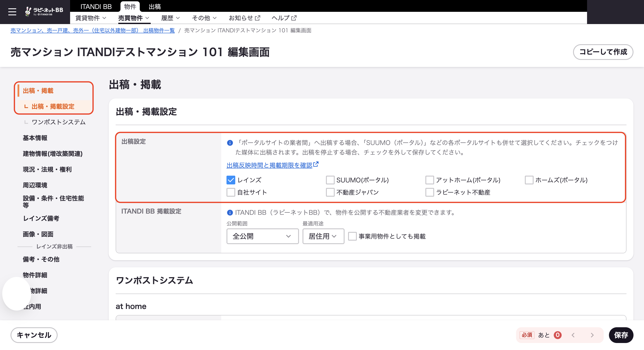Open the 公開範囲 全公開 dropdown
This screenshot has width=644, height=350.
262,236
